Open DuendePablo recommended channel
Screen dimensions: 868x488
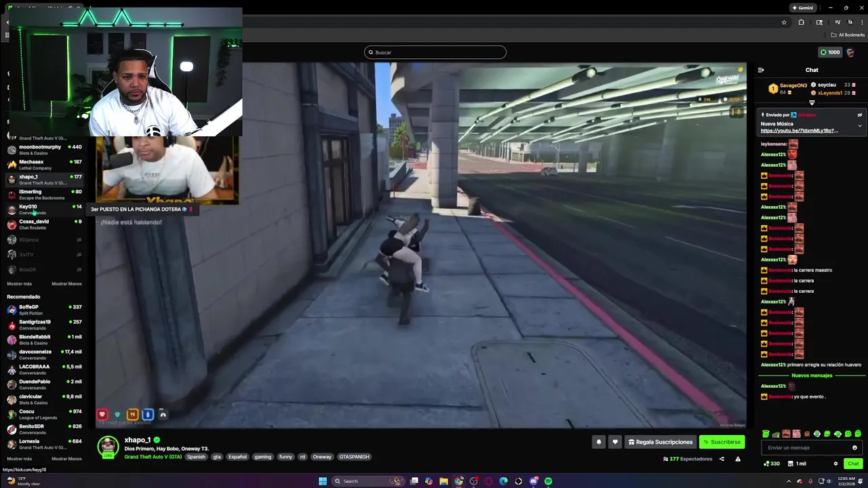pos(45,384)
